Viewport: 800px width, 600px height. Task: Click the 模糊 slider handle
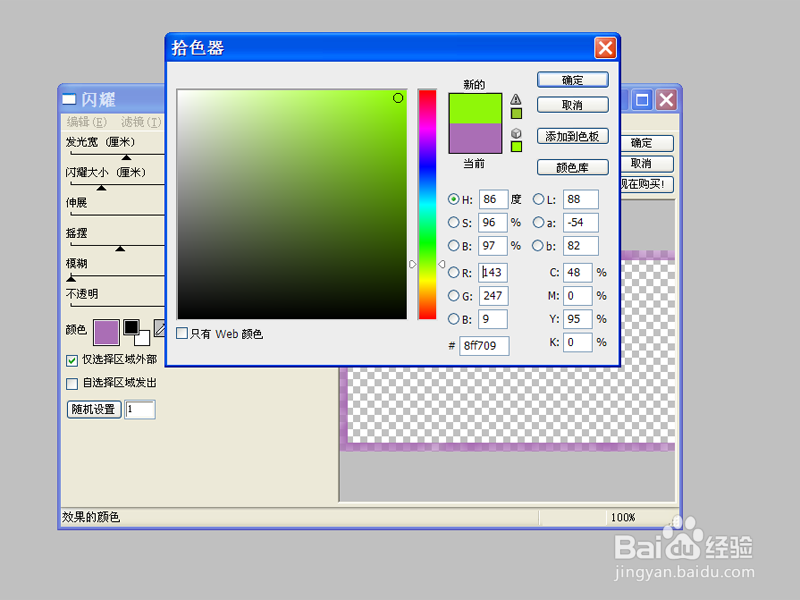click(x=71, y=279)
